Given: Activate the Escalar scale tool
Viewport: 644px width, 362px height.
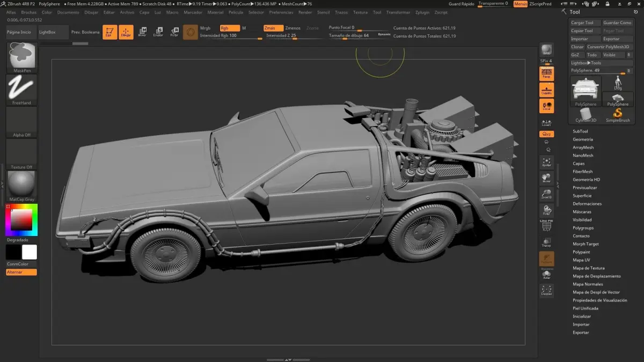Looking at the screenshot, I should click(x=158, y=32).
